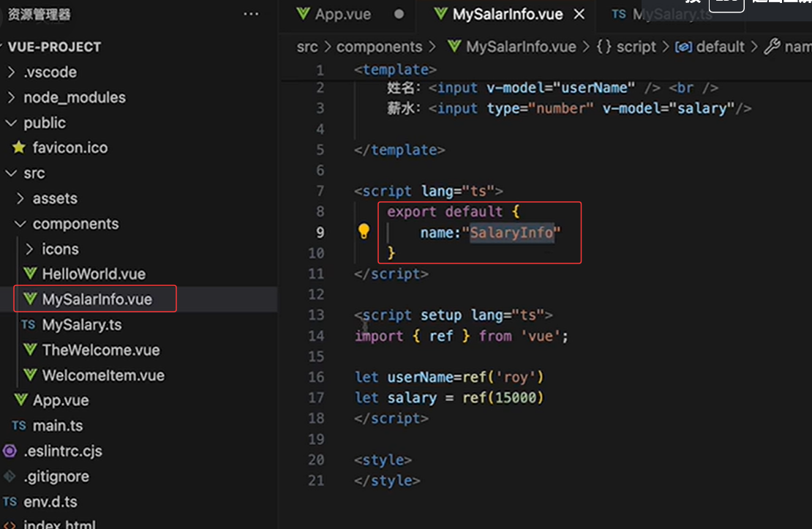Screen dimensions: 812x529
Task: Click the ref(15000) value on line 17
Action: coord(503,397)
